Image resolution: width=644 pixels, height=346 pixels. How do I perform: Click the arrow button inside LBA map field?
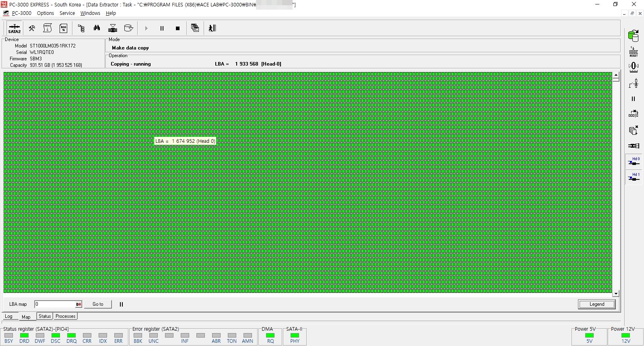tap(78, 304)
